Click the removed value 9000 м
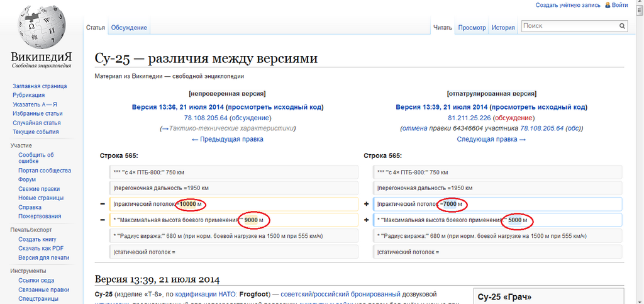Screen dimensions: 644x304 point(253,220)
